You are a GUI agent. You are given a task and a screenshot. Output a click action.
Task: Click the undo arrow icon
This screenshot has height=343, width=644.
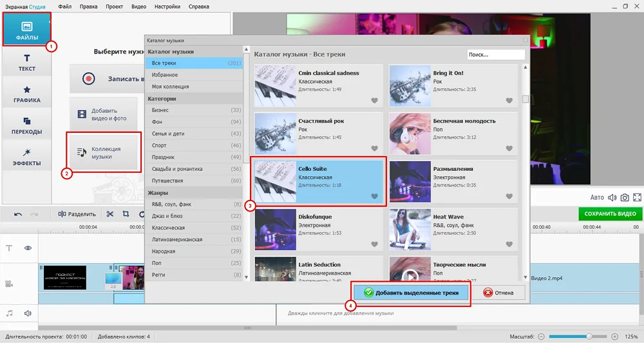click(18, 214)
